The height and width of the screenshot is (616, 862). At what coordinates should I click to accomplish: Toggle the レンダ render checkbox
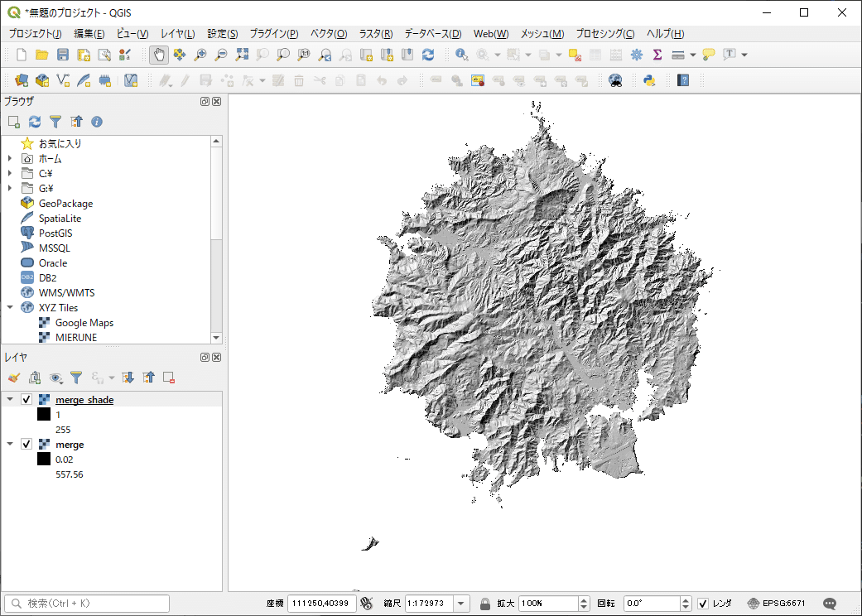(x=703, y=604)
